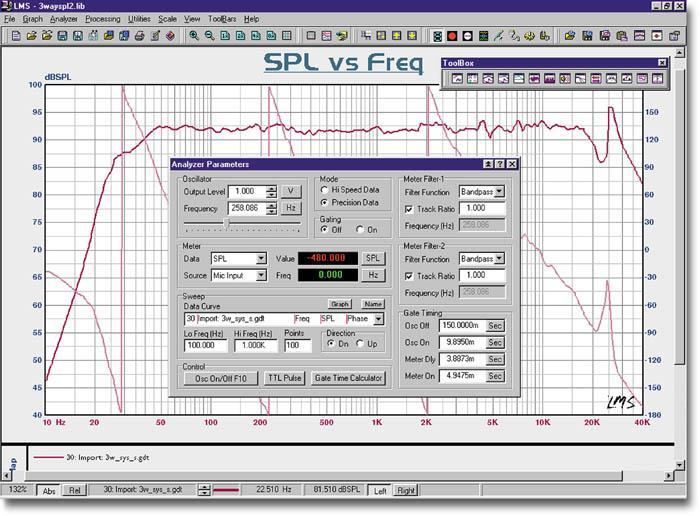The width and height of the screenshot is (700, 516).
Task: Click the Print icon in toolbar
Action: pyautogui.click(x=140, y=36)
